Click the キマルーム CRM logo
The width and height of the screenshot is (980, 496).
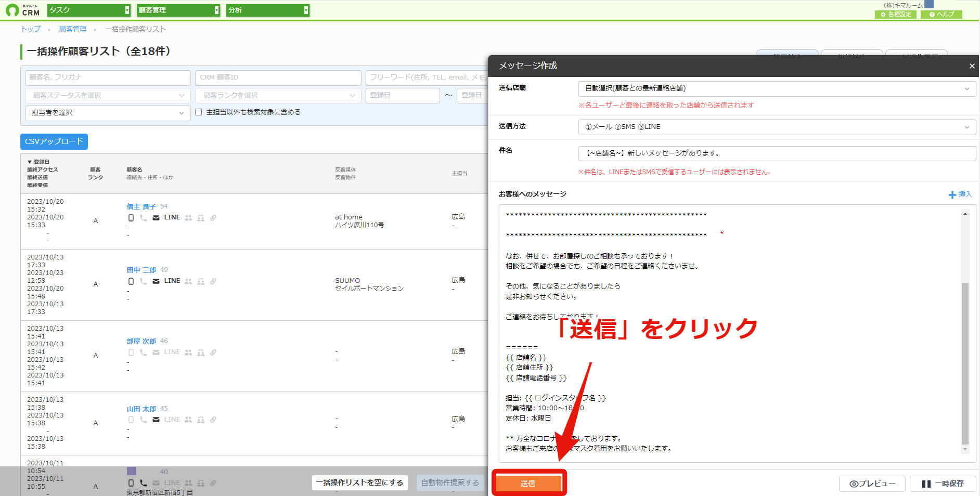[x=23, y=10]
